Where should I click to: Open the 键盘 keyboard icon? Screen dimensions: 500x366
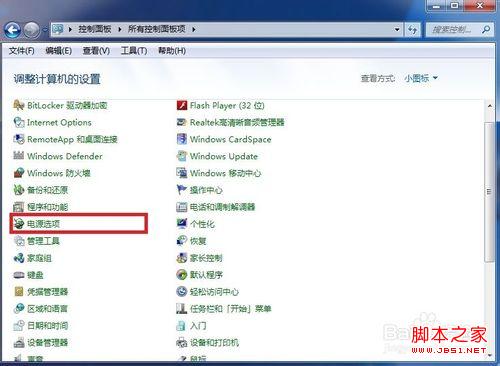(x=19, y=275)
